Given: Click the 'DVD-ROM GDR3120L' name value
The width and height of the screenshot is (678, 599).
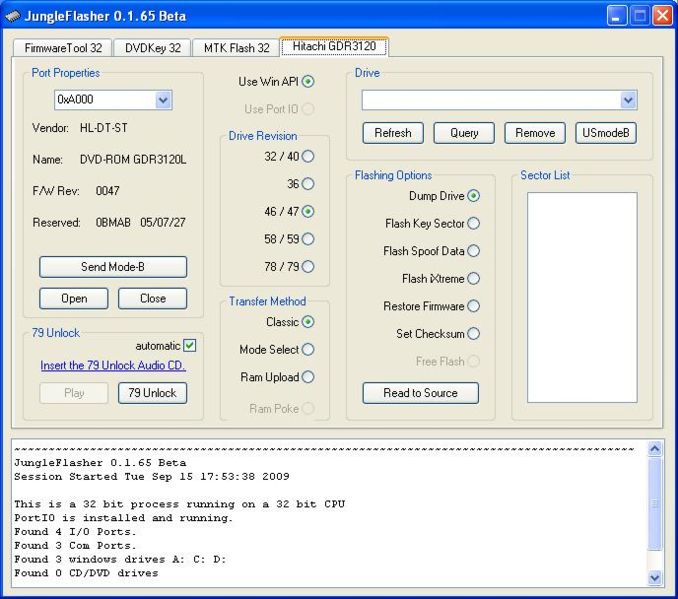Looking at the screenshot, I should pos(133,160).
